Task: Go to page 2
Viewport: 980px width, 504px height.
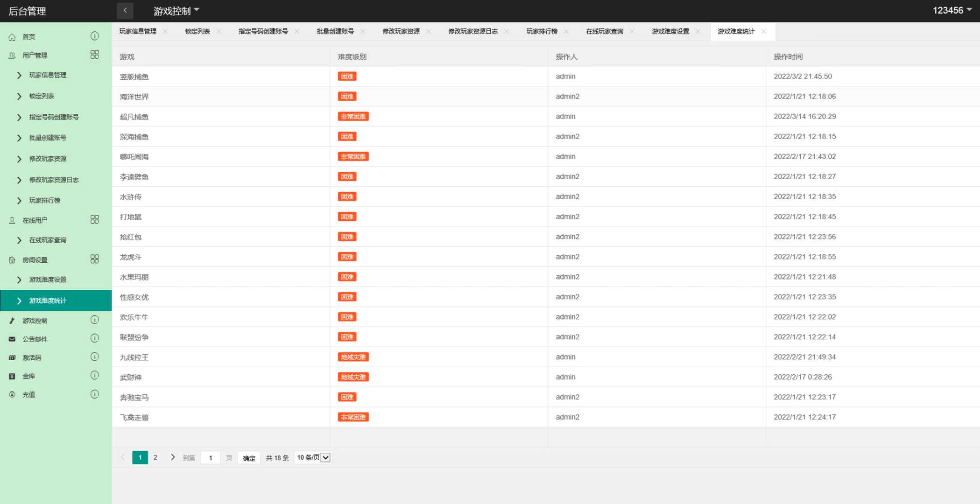Action: [x=155, y=457]
